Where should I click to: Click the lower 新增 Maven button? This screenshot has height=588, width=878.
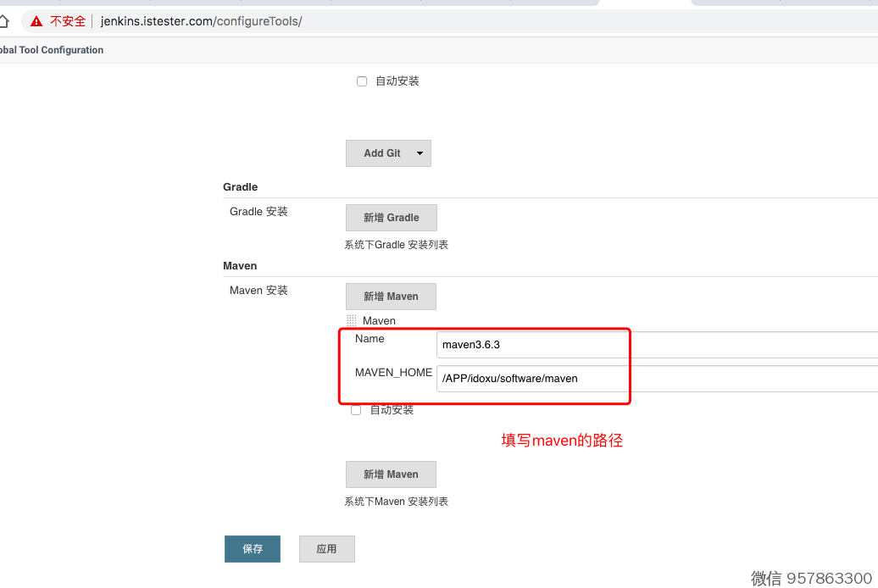[391, 474]
